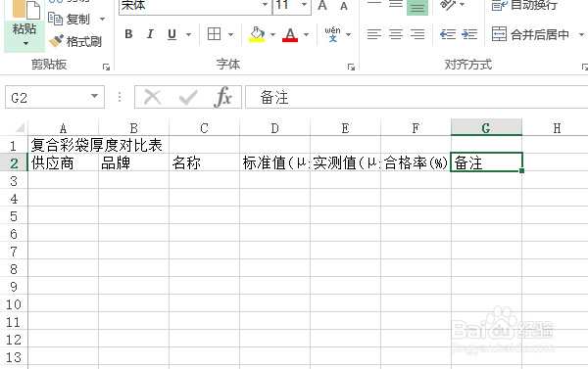This screenshot has width=588, height=369.
Task: Click cell 品牌
Action: click(133, 162)
